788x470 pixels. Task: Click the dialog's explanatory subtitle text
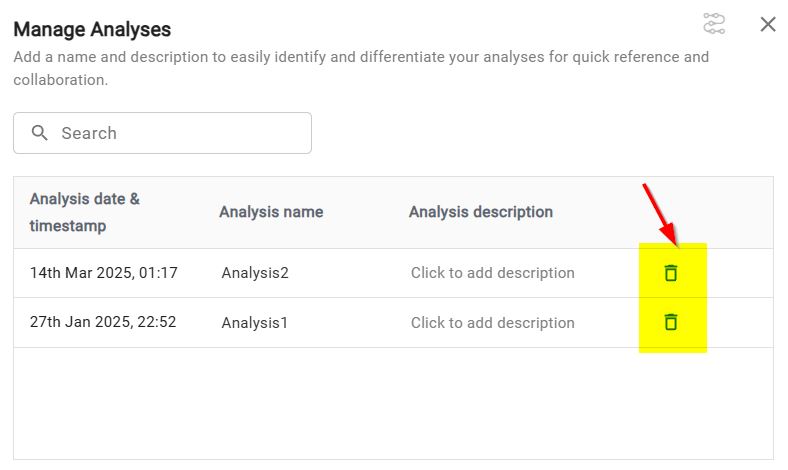tap(360, 67)
